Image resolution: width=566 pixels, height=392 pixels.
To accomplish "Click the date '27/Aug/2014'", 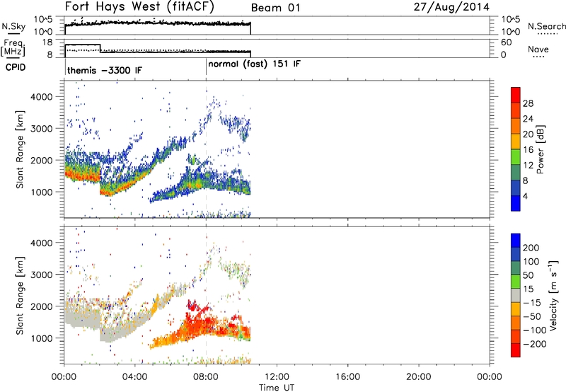I will coord(451,7).
